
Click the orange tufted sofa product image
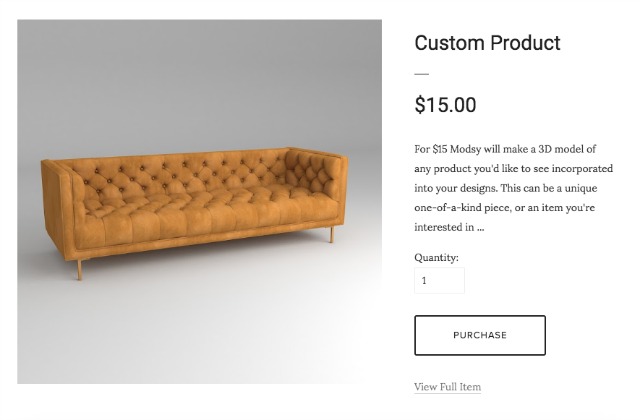coord(200,202)
